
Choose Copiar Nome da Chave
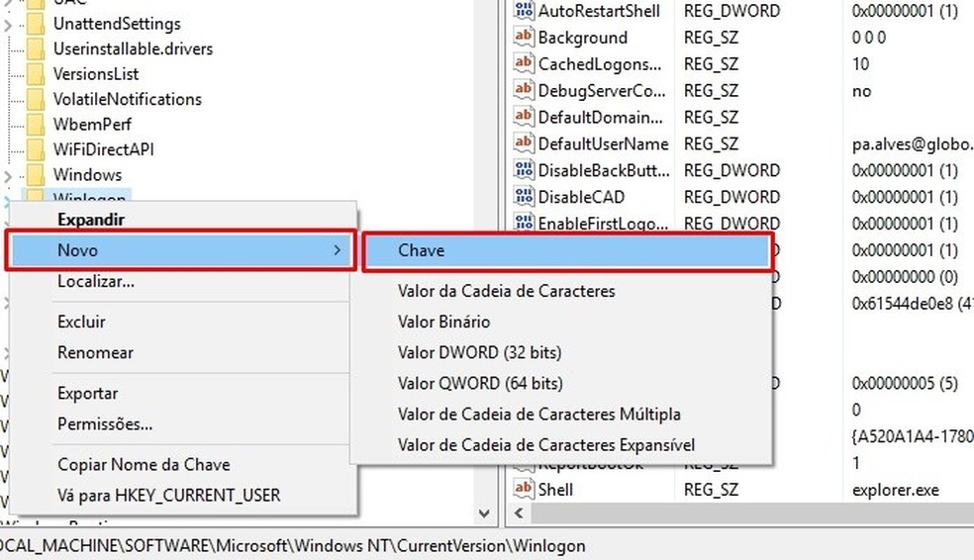pos(144,464)
